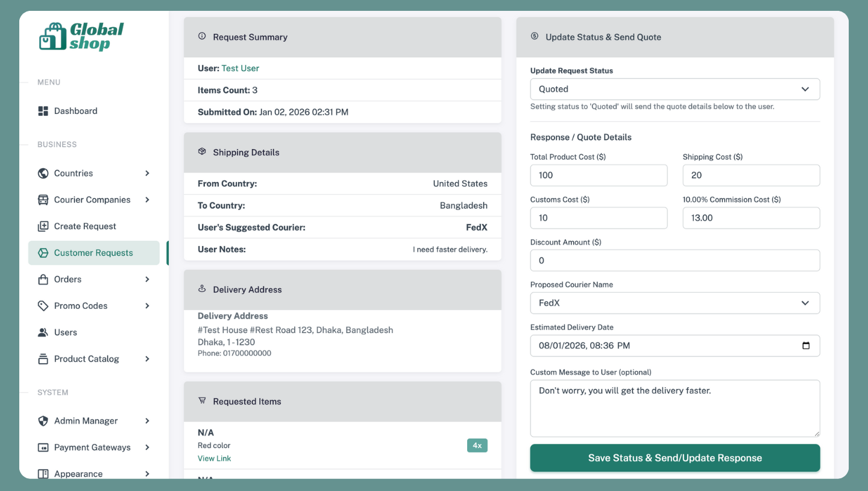The image size is (868, 491).
Task: Focus the Total Product Cost field
Action: tap(599, 175)
